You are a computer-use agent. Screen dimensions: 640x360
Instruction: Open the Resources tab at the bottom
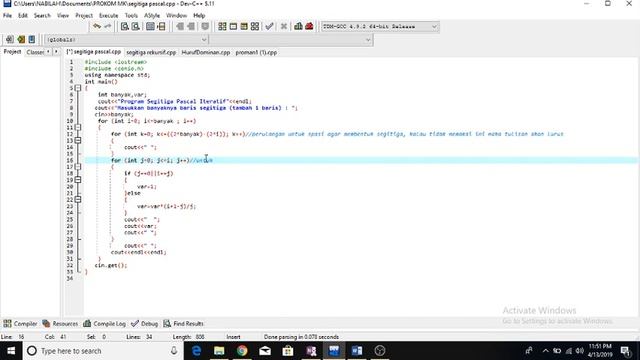click(x=60, y=324)
